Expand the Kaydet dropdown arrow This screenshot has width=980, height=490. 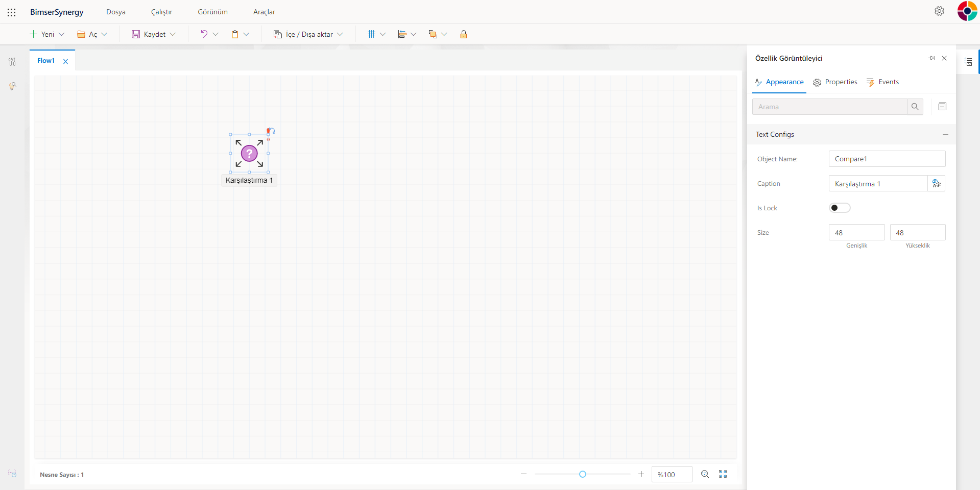tap(173, 34)
